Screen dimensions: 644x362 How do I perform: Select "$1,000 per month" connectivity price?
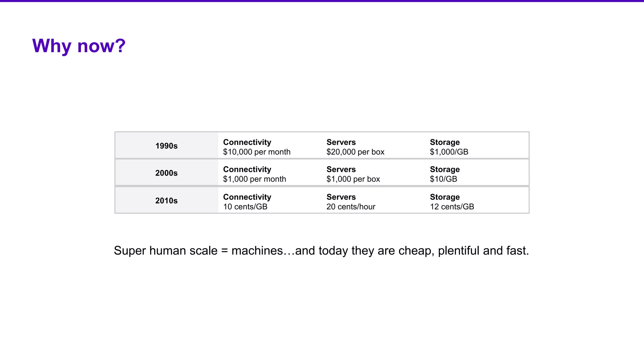[x=254, y=179]
